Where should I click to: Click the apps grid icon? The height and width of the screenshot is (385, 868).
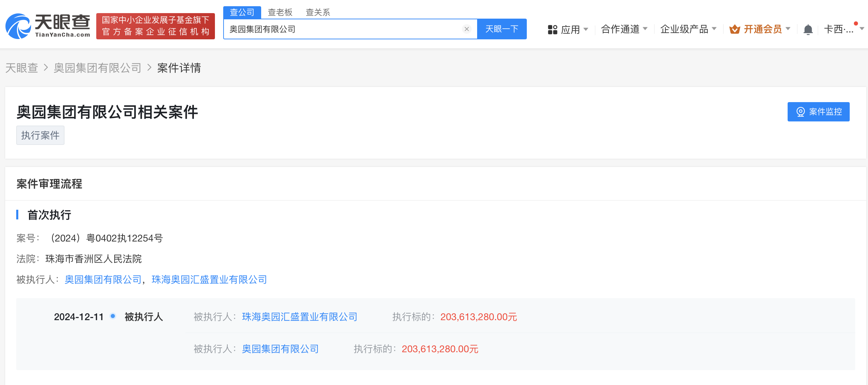[x=552, y=30]
